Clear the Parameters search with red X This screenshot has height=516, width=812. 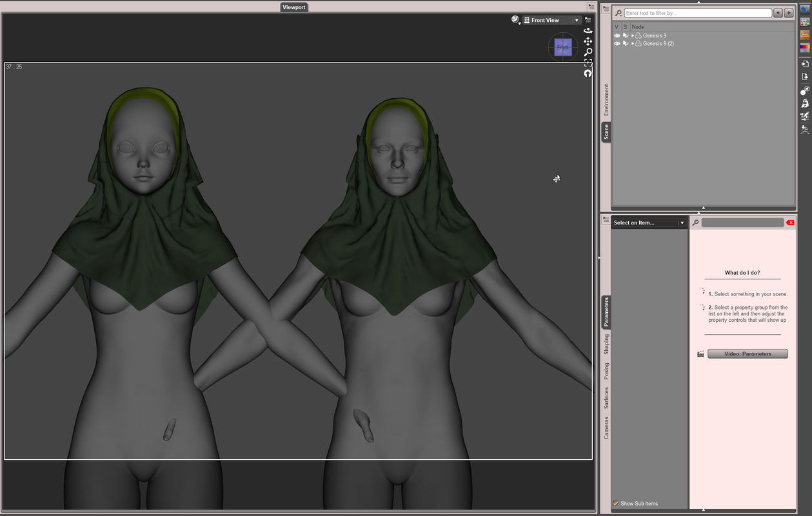(x=791, y=223)
